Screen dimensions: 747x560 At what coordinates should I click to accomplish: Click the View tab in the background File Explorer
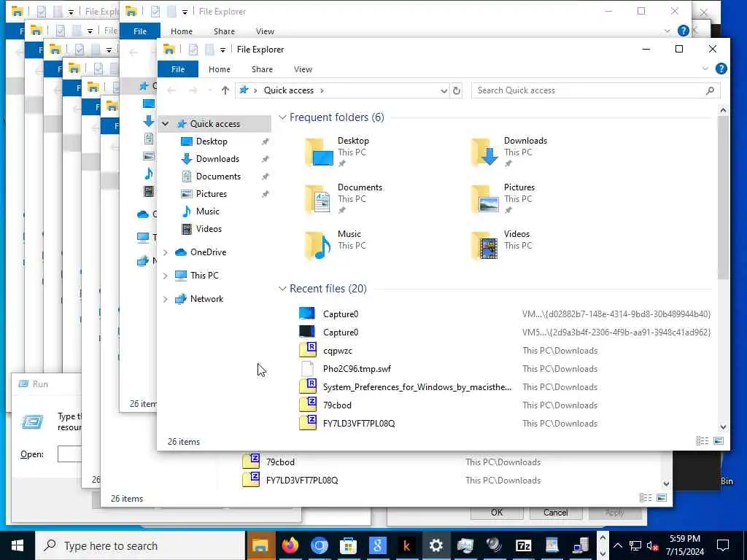coord(265,31)
